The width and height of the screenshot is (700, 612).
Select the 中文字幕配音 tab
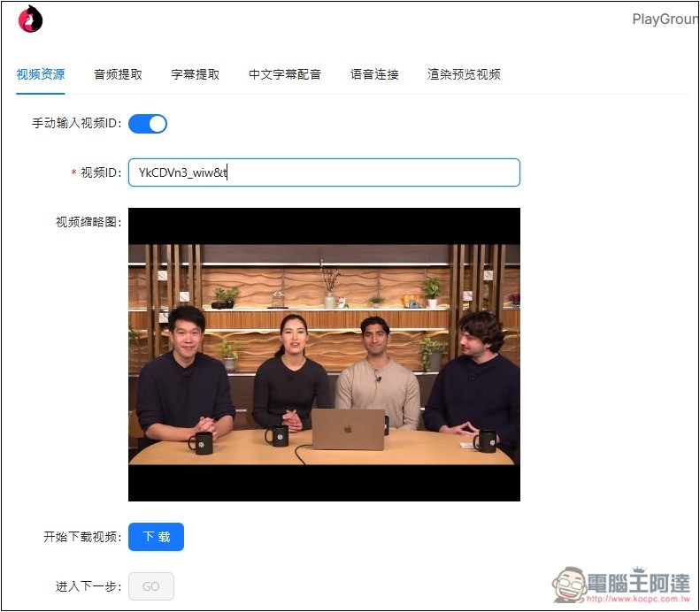(285, 74)
